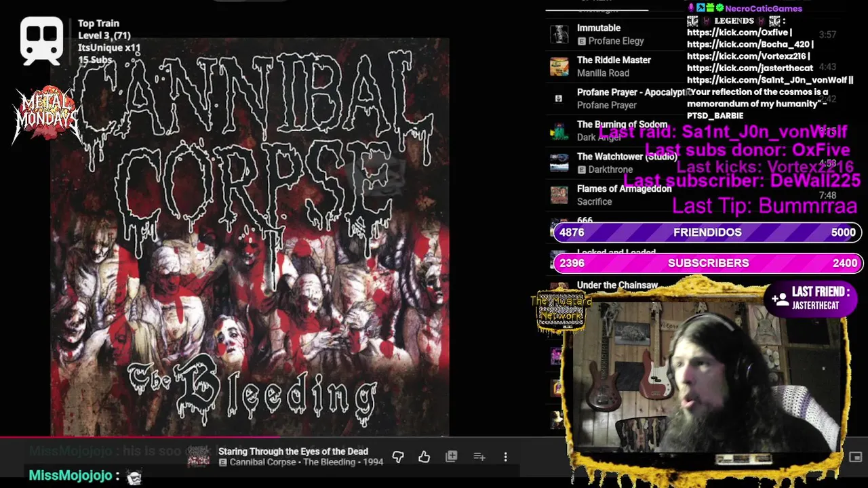Play Flames of Armageddon from the queue

pos(624,188)
